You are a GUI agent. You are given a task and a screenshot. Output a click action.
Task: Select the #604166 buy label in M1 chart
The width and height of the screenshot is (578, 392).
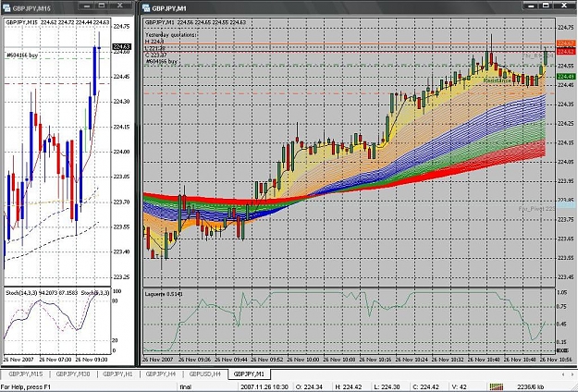pos(162,62)
